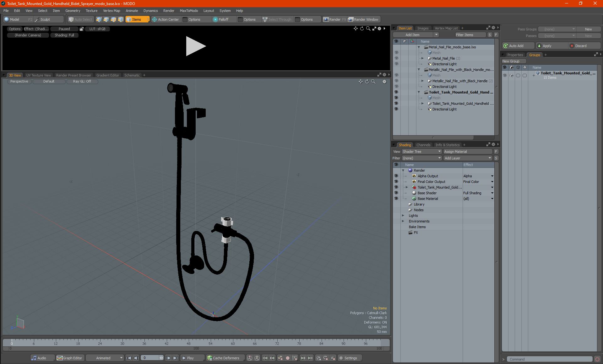Open the Geometry menu
603x364 pixels.
coord(73,11)
